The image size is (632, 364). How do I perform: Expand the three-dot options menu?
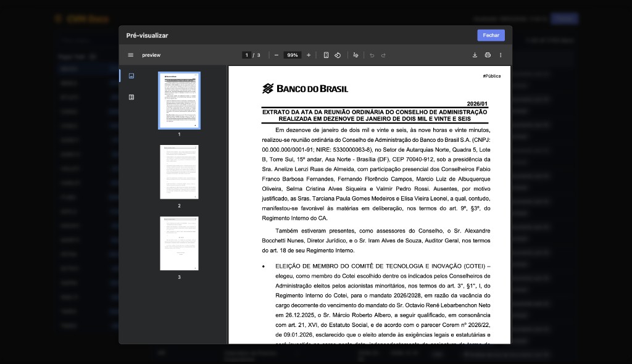(x=501, y=55)
